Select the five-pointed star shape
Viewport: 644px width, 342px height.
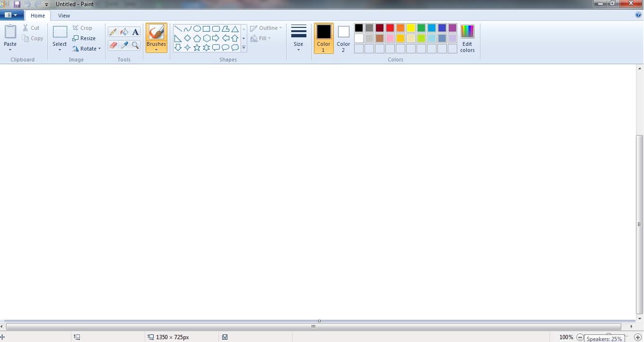tap(197, 47)
